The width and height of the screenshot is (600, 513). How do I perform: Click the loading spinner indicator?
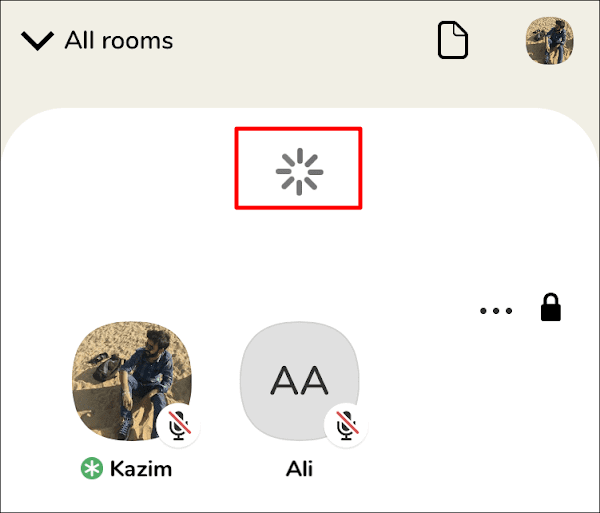[299, 172]
